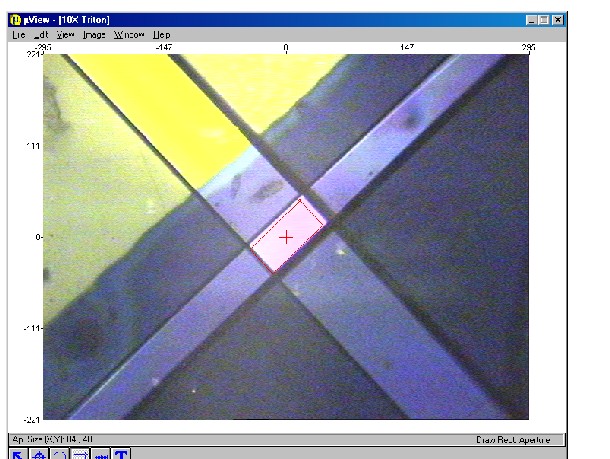Click the µView application icon in title bar

coord(15,19)
